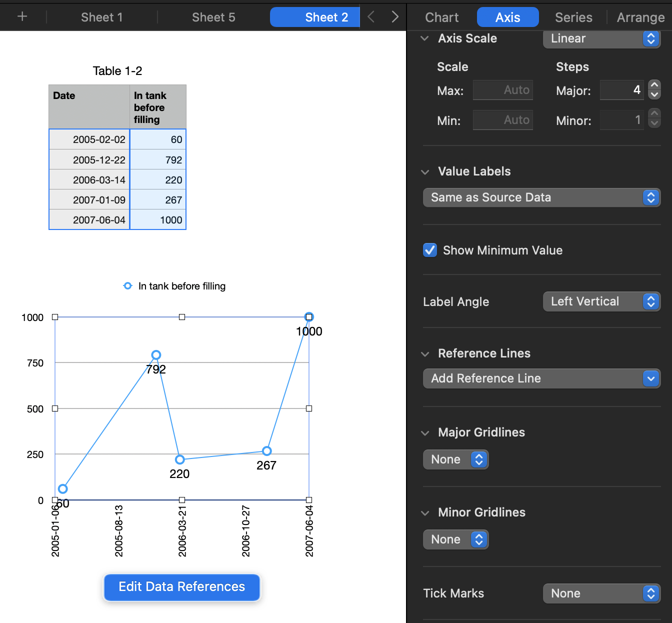Viewport: 672px width, 623px height.
Task: Switch to Sheet 5 tab
Action: [x=213, y=17]
